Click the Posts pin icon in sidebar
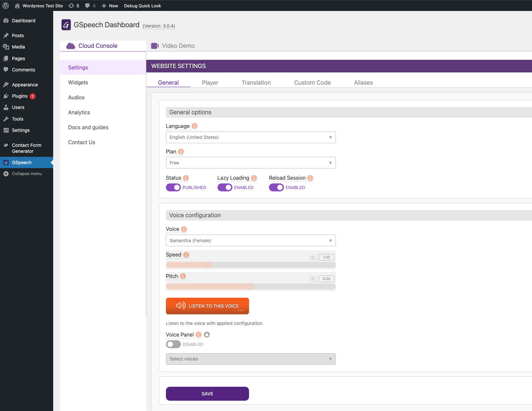532x411 pixels. 6,36
